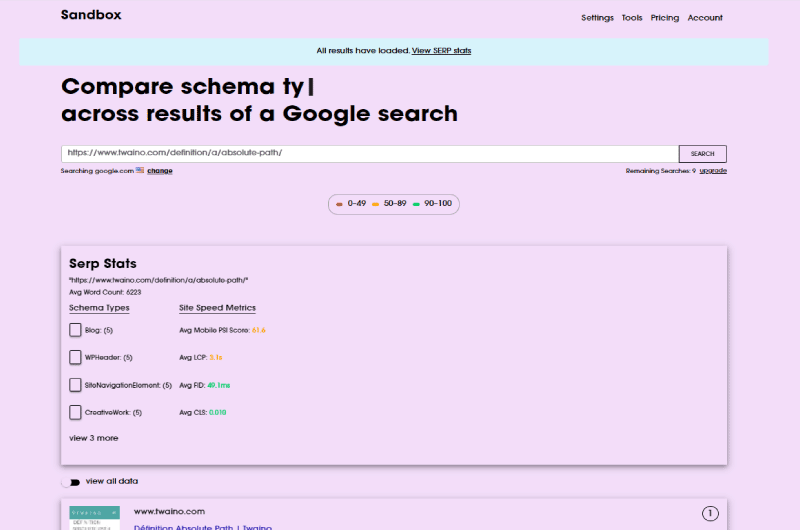This screenshot has height=530, width=800.
Task: Check the Blog schema type checkbox
Action: pyautogui.click(x=75, y=330)
